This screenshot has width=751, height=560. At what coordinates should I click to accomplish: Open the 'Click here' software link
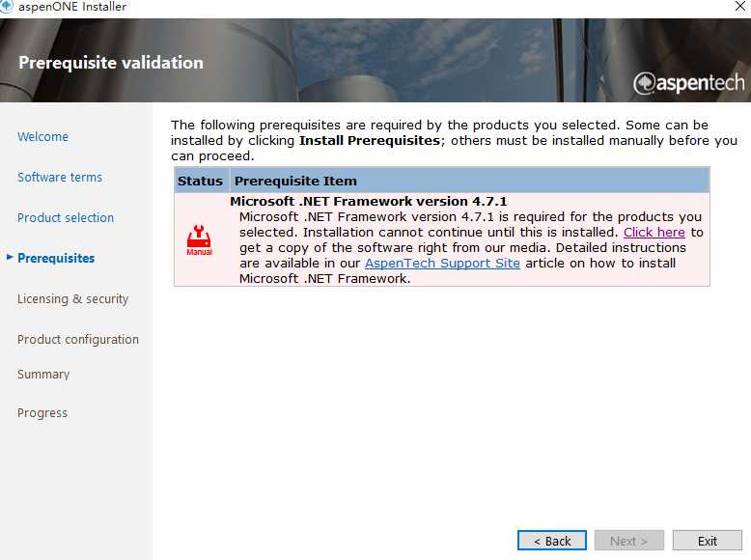point(654,233)
